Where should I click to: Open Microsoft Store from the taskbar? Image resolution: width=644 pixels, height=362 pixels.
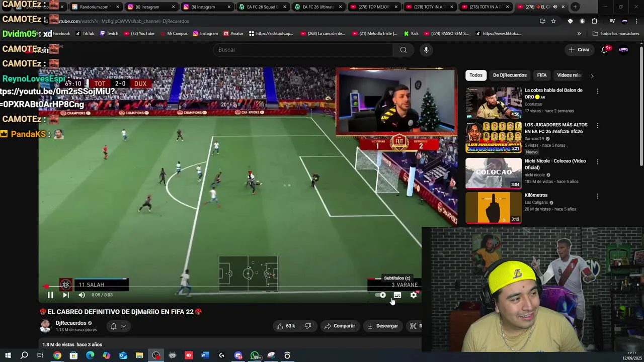(x=73, y=355)
